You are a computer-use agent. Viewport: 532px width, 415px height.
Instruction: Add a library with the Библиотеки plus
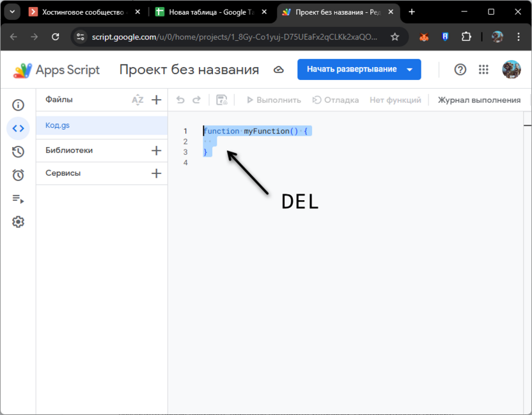pos(156,151)
